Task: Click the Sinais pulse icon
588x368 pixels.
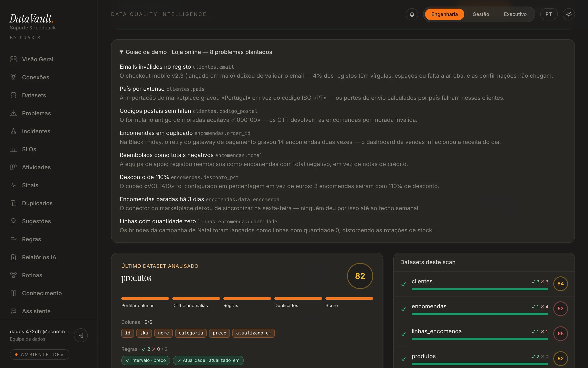Action: tap(13, 185)
